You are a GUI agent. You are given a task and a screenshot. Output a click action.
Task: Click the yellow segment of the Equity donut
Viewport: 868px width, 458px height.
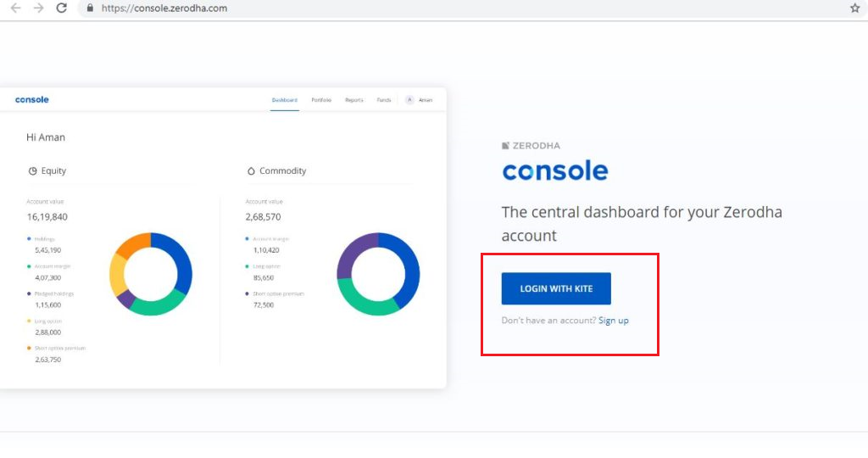pyautogui.click(x=117, y=275)
